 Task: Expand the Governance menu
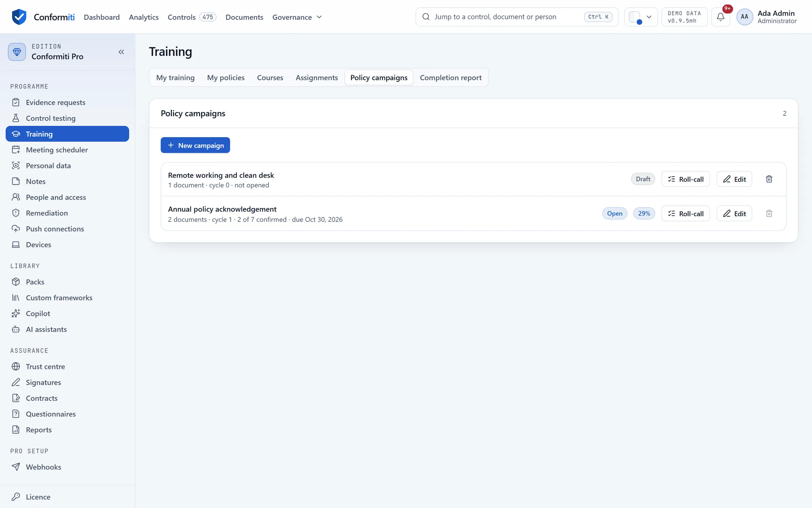(297, 17)
